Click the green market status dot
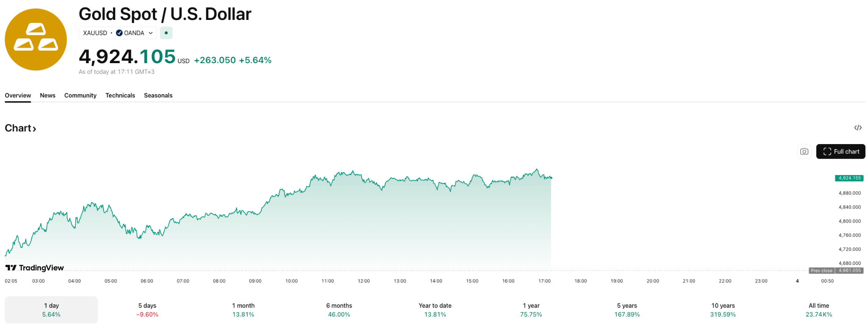The image size is (868, 334). click(166, 33)
